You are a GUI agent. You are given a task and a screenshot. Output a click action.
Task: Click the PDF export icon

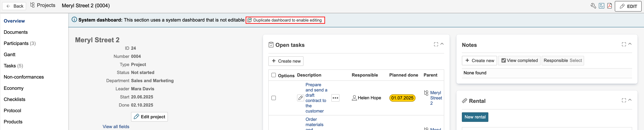pos(610,6)
